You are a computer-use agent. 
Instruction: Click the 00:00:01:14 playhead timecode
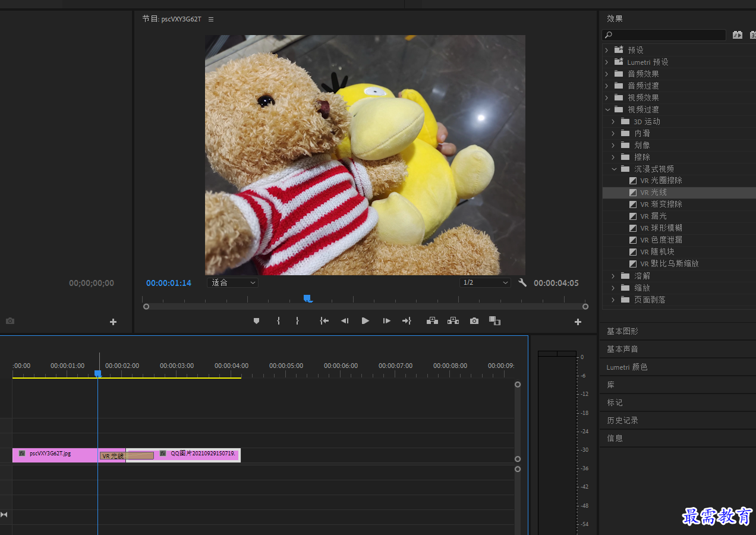(169, 283)
